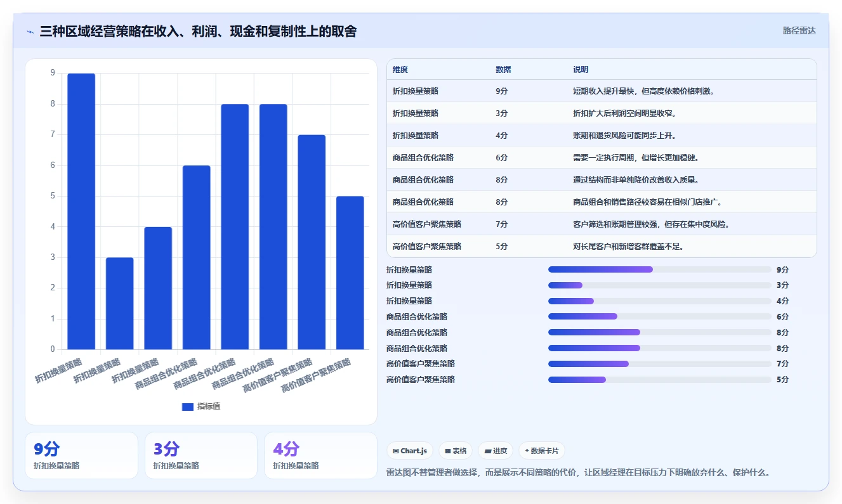Click the 进度 chip
This screenshot has width=842, height=504.
[x=496, y=451]
